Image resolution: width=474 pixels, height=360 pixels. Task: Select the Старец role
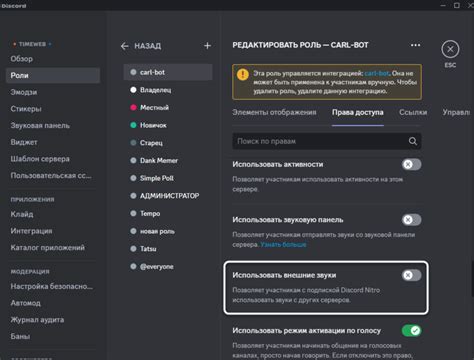(x=168, y=143)
